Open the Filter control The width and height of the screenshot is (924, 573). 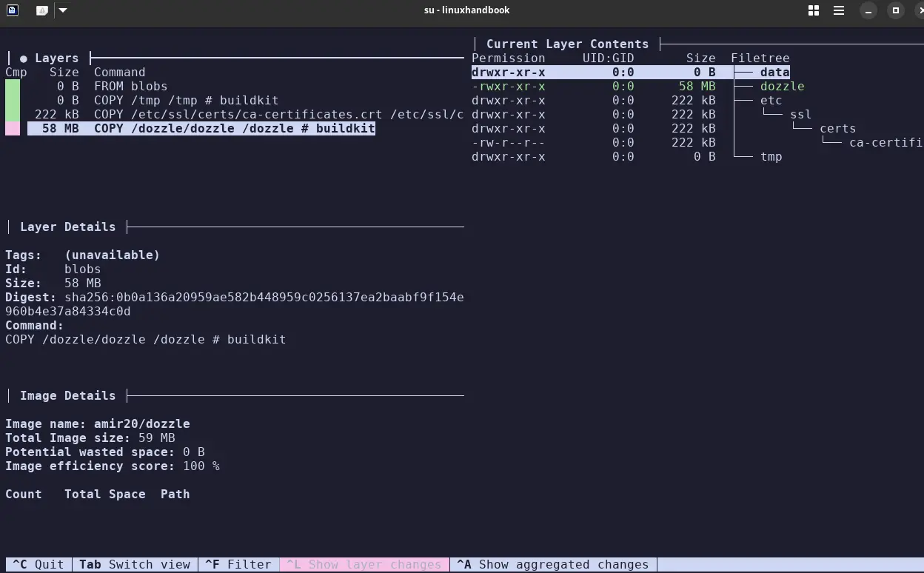click(238, 564)
